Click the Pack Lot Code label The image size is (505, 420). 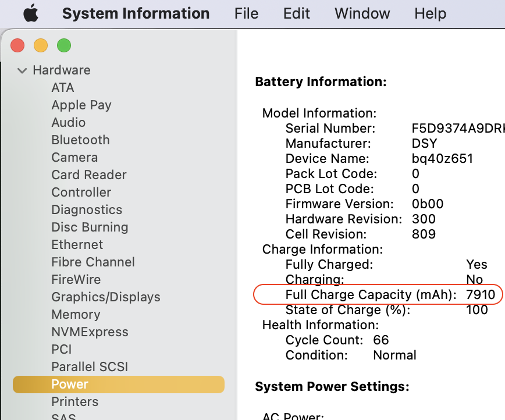tap(331, 173)
